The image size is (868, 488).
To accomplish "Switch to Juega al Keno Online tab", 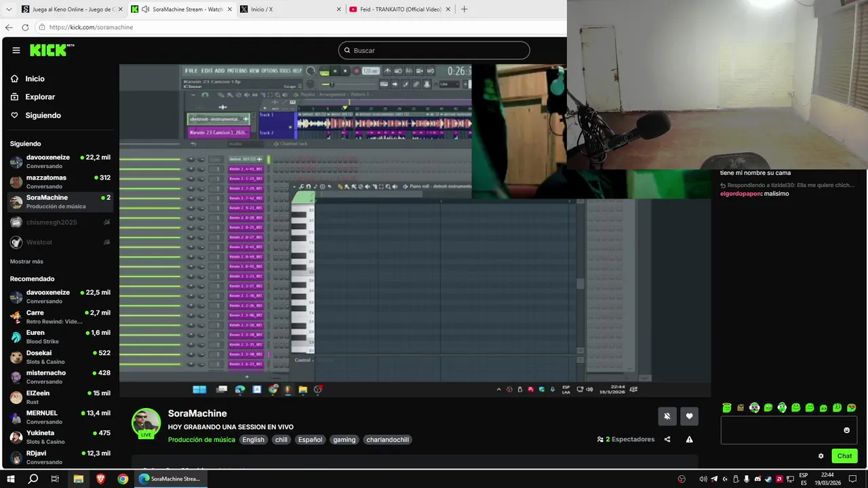I will [x=71, y=9].
